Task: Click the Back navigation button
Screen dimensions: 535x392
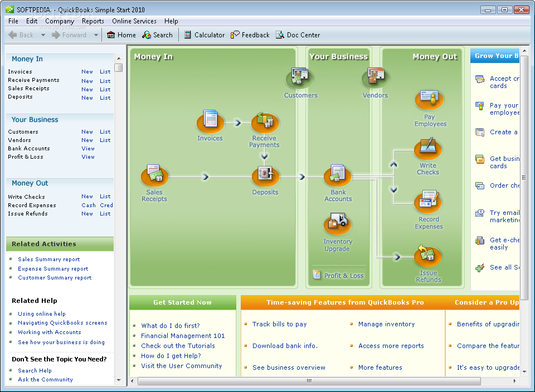Action: coord(21,35)
